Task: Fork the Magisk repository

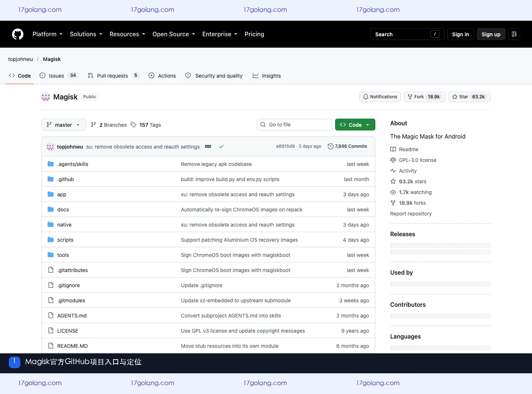Action: (424, 97)
